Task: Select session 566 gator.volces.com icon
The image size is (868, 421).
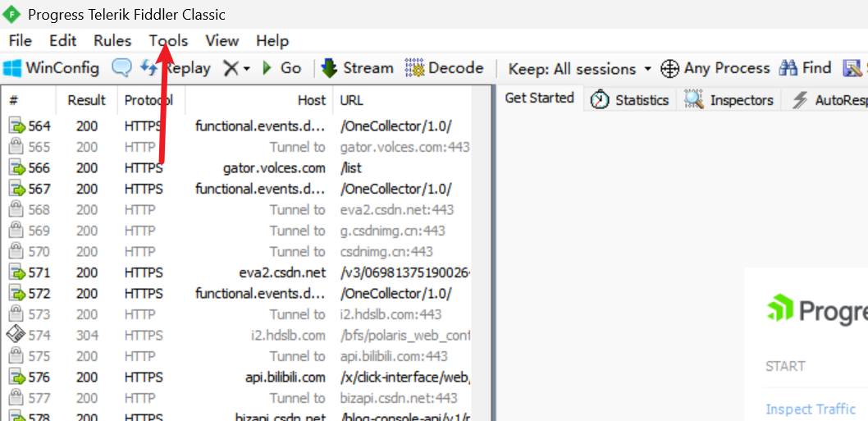Action: tap(18, 168)
